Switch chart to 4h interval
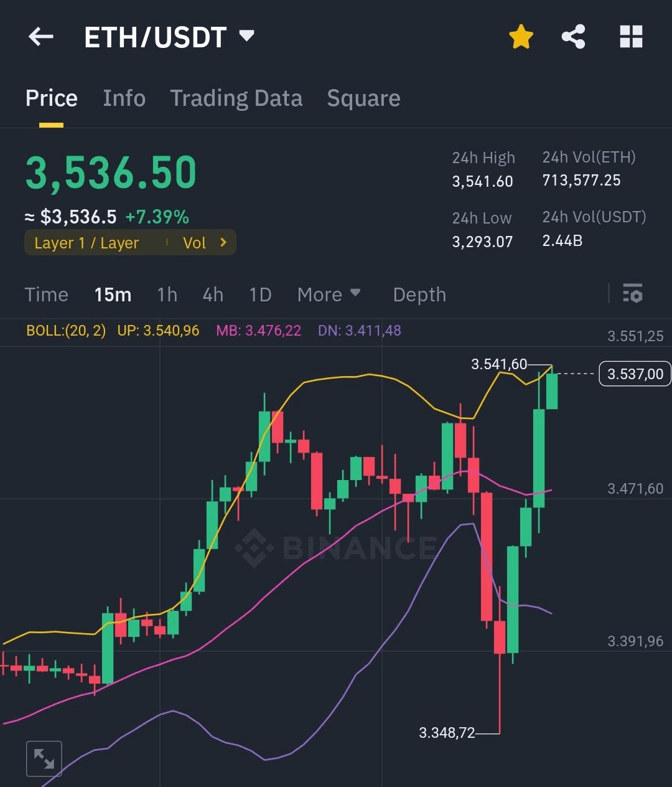The height and width of the screenshot is (787, 672). pyautogui.click(x=213, y=295)
